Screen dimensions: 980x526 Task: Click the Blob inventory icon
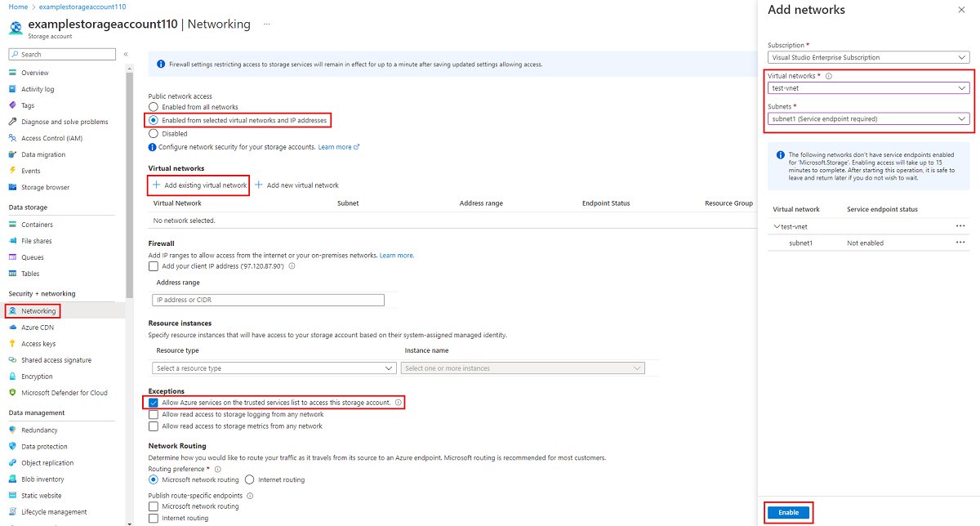point(12,479)
